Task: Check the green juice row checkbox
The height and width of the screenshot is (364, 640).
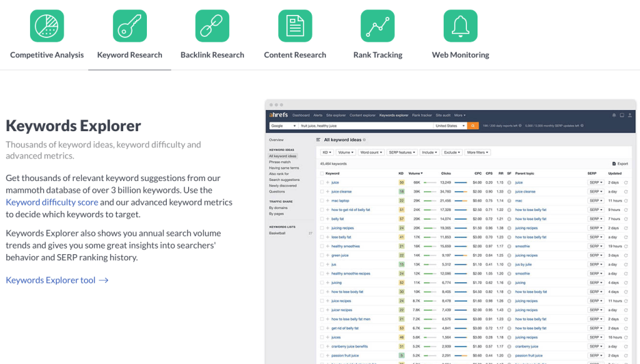Action: pos(322,255)
